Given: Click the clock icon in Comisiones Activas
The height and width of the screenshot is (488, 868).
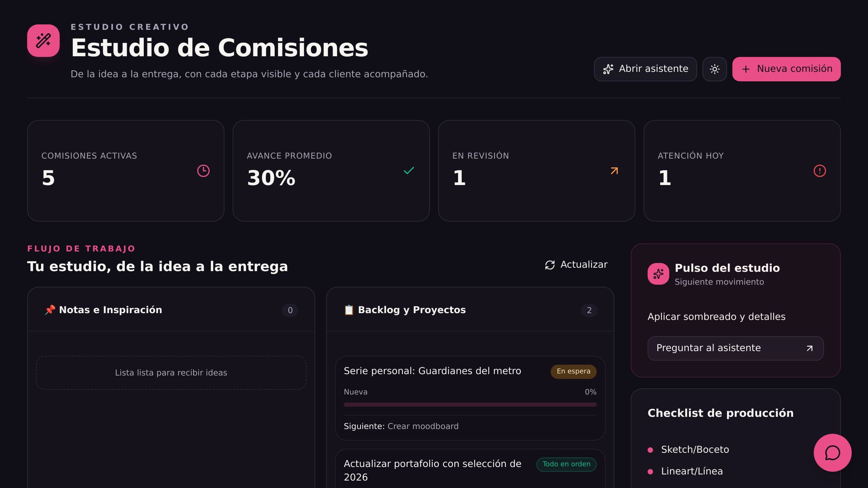Looking at the screenshot, I should 203,171.
